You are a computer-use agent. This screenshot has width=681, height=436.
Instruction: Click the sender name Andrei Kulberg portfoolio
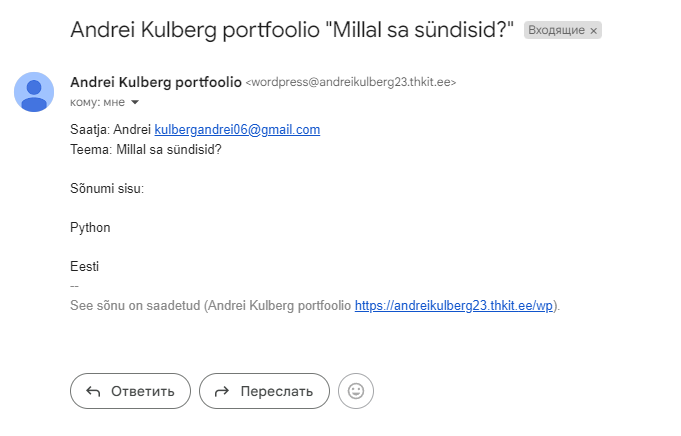pos(155,81)
